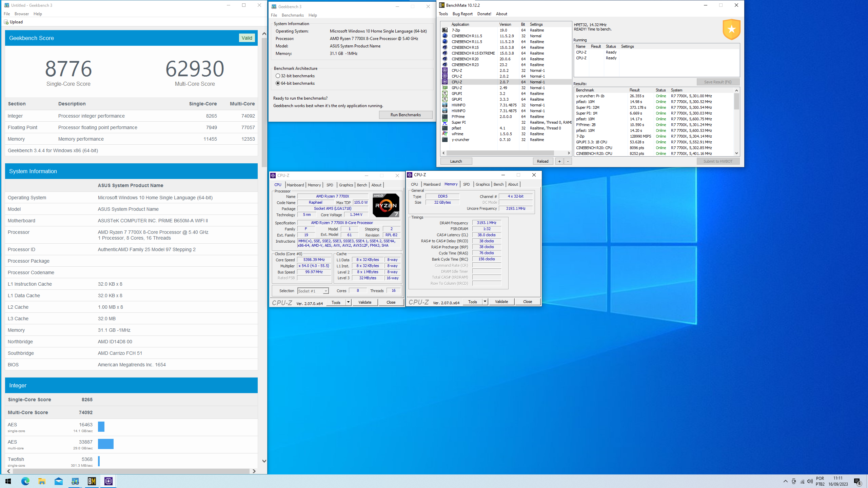Click the CPU-Z 2.0.7 row icon in BenchMate
The width and height of the screenshot is (868, 488).
click(445, 82)
